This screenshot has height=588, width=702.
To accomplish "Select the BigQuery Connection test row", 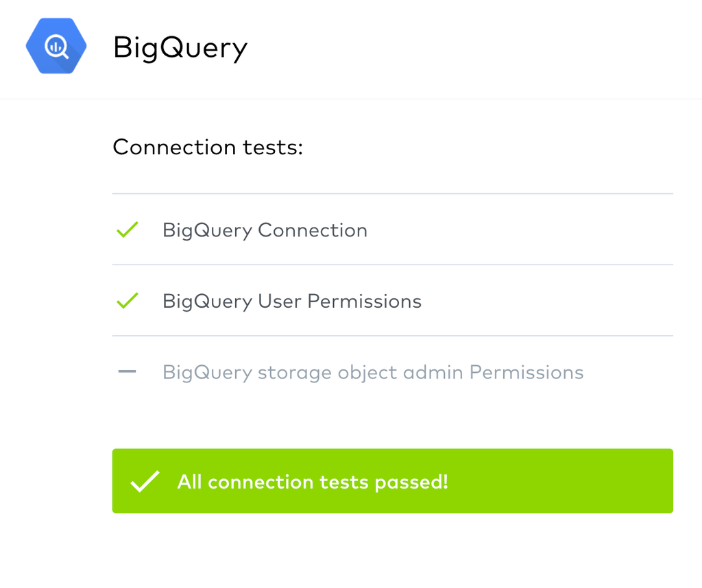I will pos(393,230).
